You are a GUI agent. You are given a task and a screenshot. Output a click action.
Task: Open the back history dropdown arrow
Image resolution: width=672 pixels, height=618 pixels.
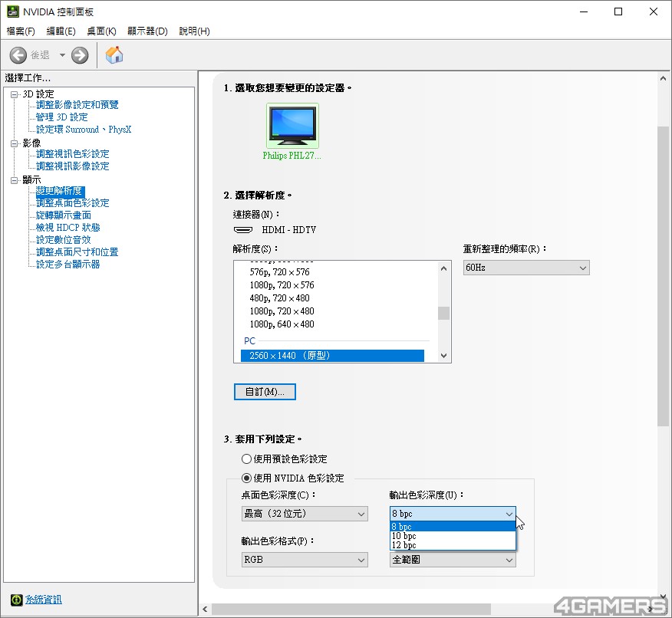point(62,55)
